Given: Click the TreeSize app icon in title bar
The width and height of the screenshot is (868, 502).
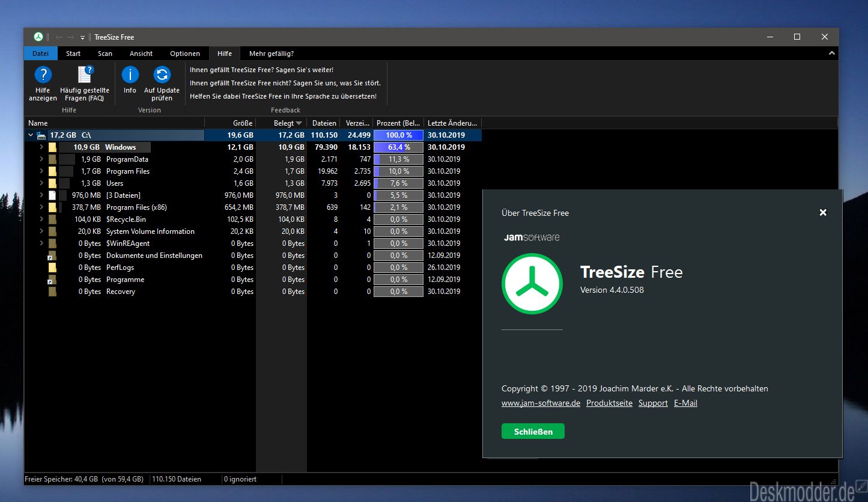Looking at the screenshot, I should click(38, 37).
